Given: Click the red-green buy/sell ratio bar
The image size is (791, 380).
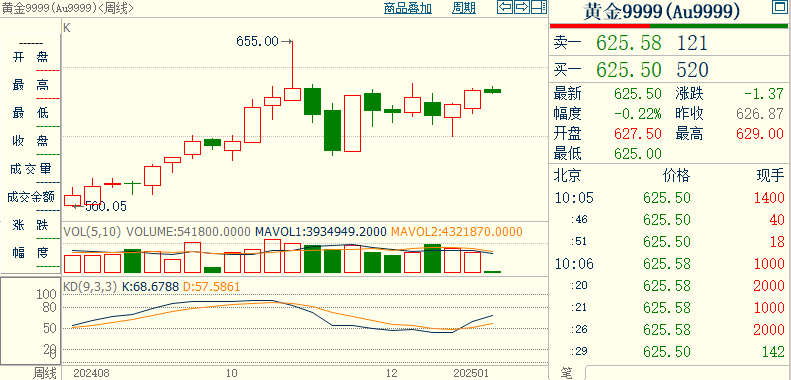Looking at the screenshot, I should 670,26.
